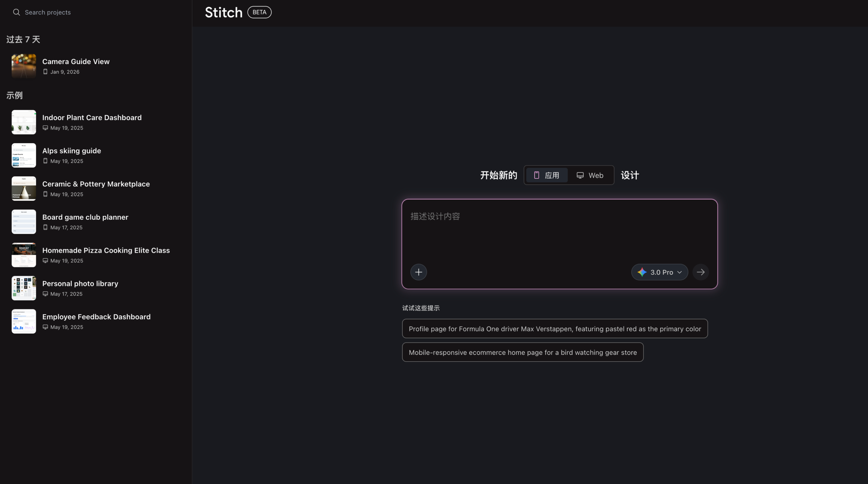Click the monitor icon inside the Web tab
The image size is (868, 484).
tap(580, 175)
